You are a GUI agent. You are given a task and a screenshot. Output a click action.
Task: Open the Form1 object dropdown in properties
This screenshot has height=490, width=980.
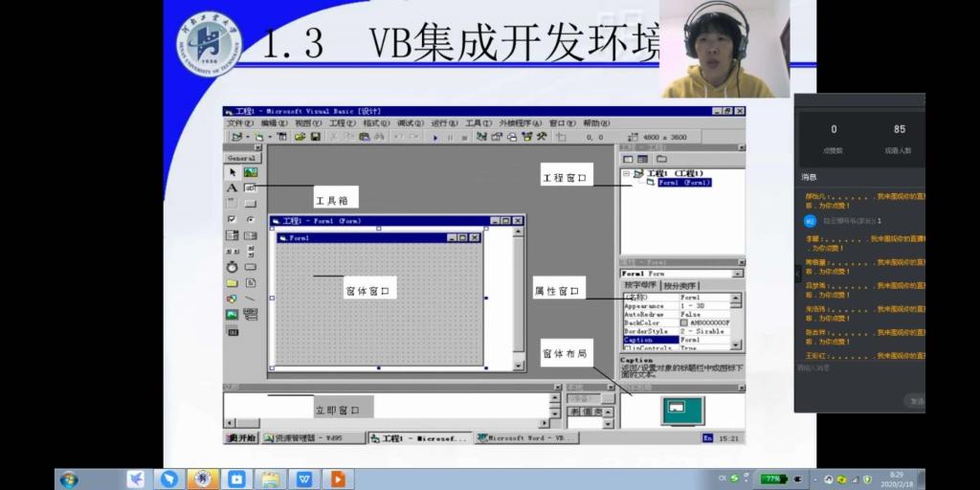point(738,274)
